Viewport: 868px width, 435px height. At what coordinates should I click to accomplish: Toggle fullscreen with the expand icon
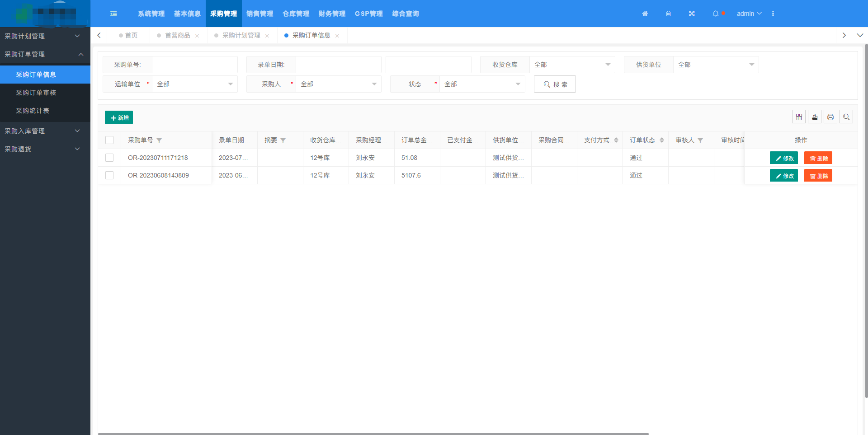692,14
